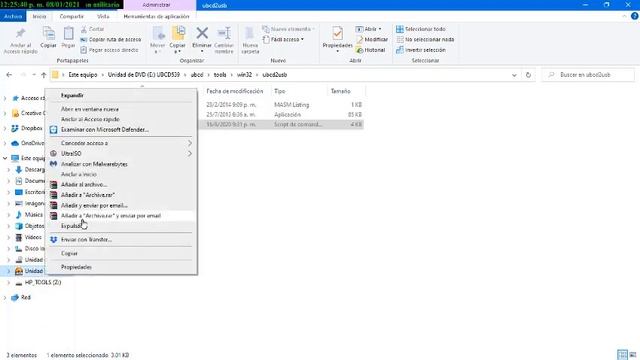Open the address bar history dropdown
640x360 pixels.
tap(514, 75)
